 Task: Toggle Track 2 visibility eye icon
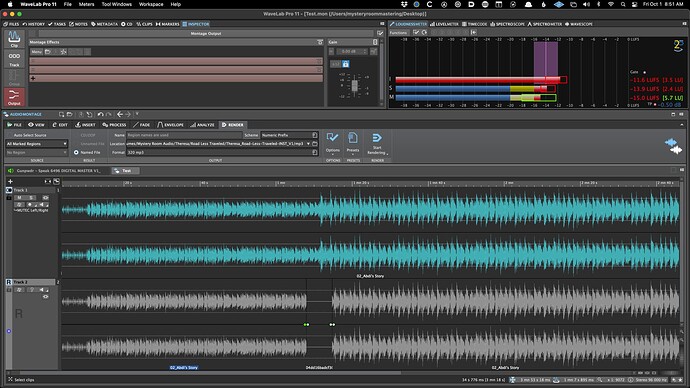(x=45, y=296)
